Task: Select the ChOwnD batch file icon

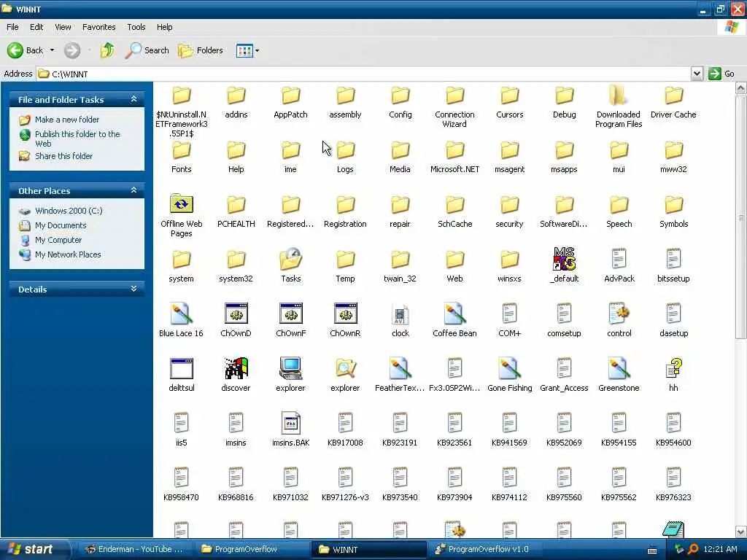Action: 236,314
